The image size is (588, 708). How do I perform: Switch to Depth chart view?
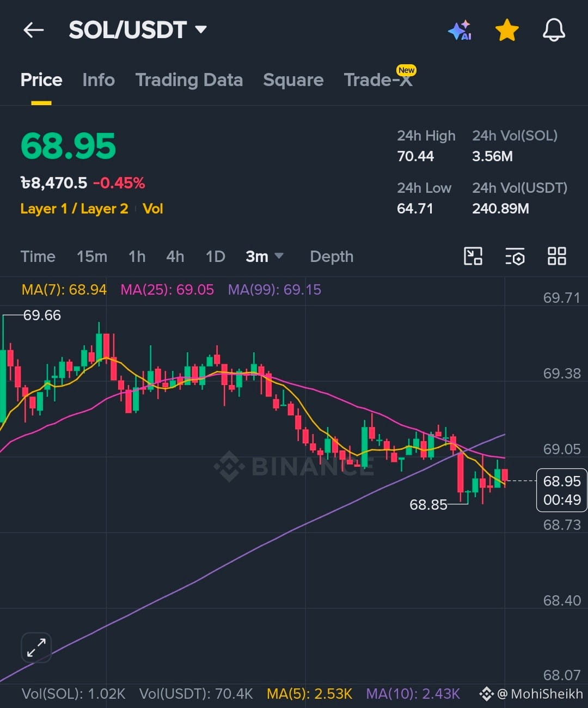[332, 257]
